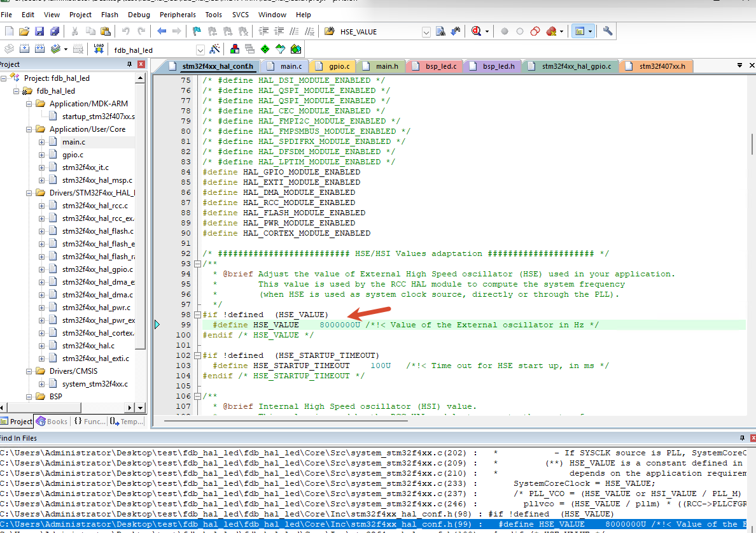Viewport: 756px width, 533px height.
Task: Select system_stm32f4xx.c in project tree
Action: [95, 384]
